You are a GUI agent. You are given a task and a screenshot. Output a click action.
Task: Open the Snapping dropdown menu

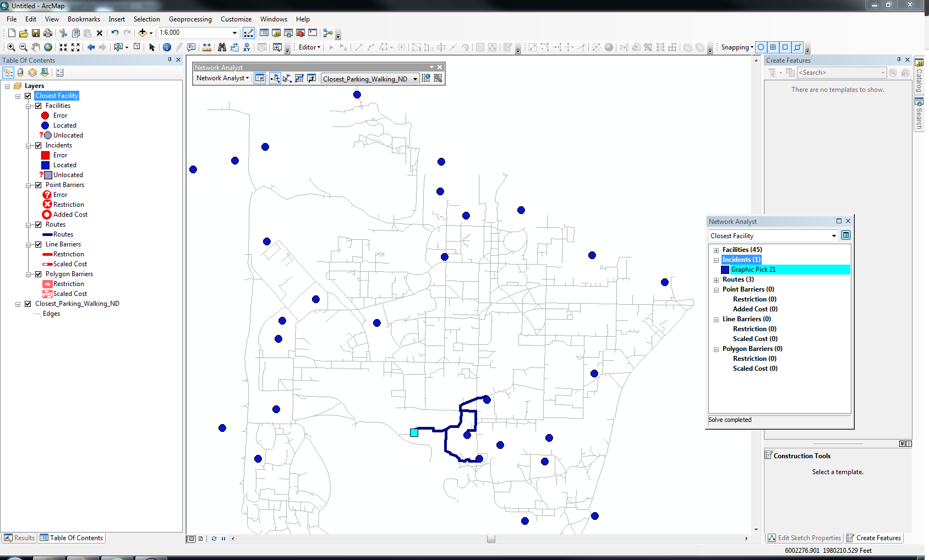[737, 47]
